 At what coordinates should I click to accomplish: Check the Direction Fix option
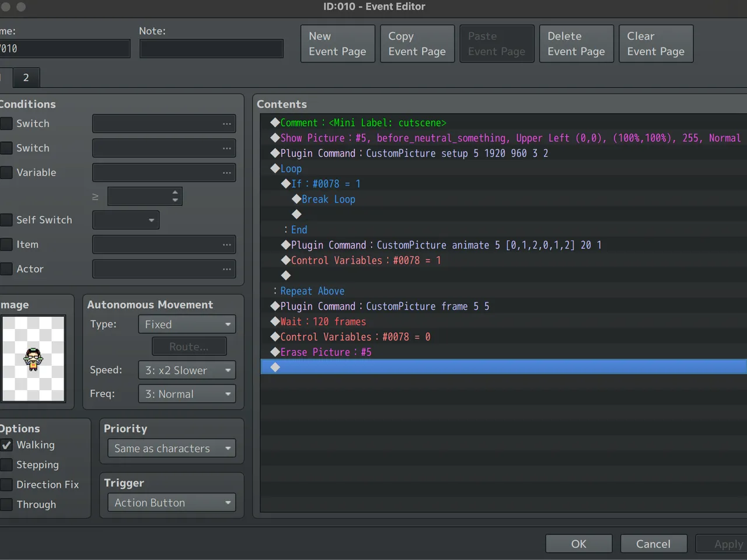pos(6,485)
